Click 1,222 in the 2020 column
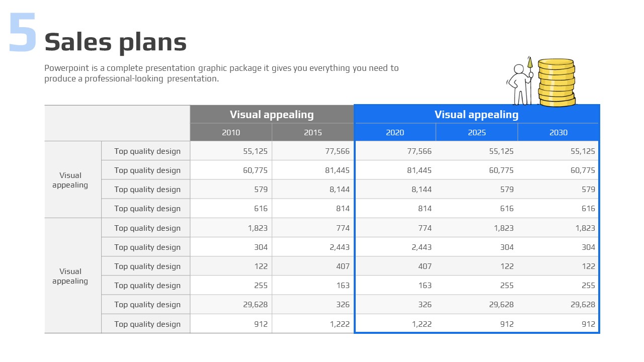Viewport: 644px width, 362px height. (x=422, y=324)
